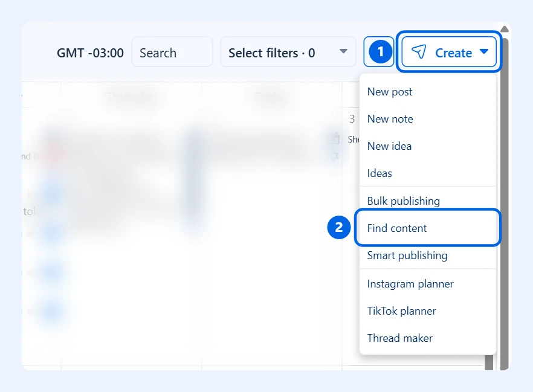
Task: Open Instagram planner
Action: [428, 284]
